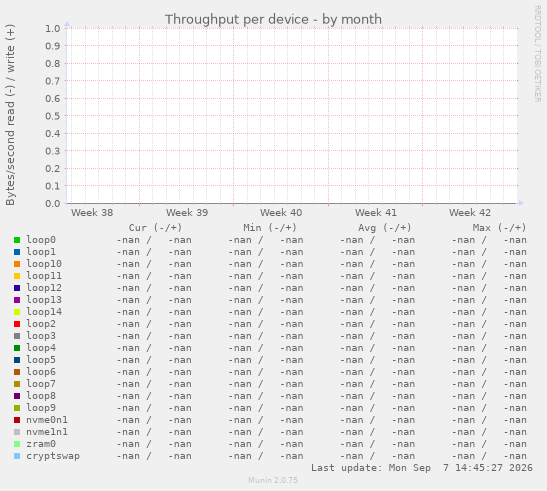Click the 0.5 y-axis value
Screen dimensions: 547x491
click(53, 116)
